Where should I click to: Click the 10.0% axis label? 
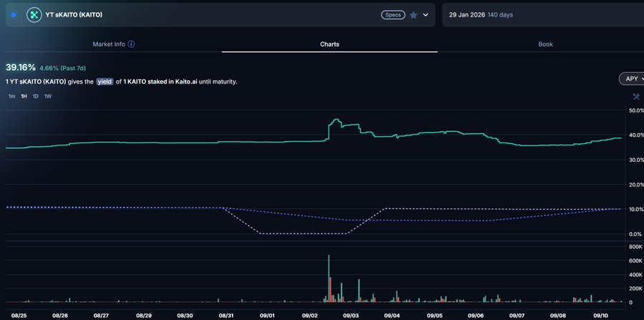(x=636, y=210)
